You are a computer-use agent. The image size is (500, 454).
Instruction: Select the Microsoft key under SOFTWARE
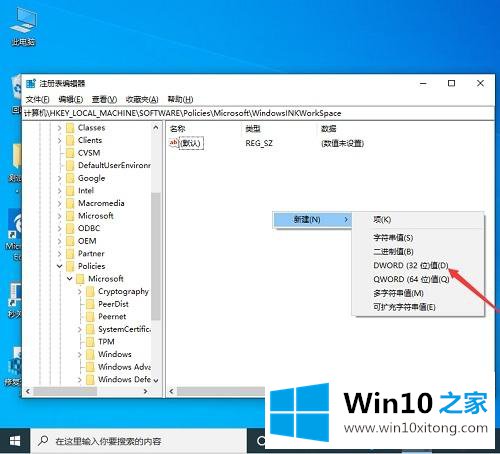96,216
